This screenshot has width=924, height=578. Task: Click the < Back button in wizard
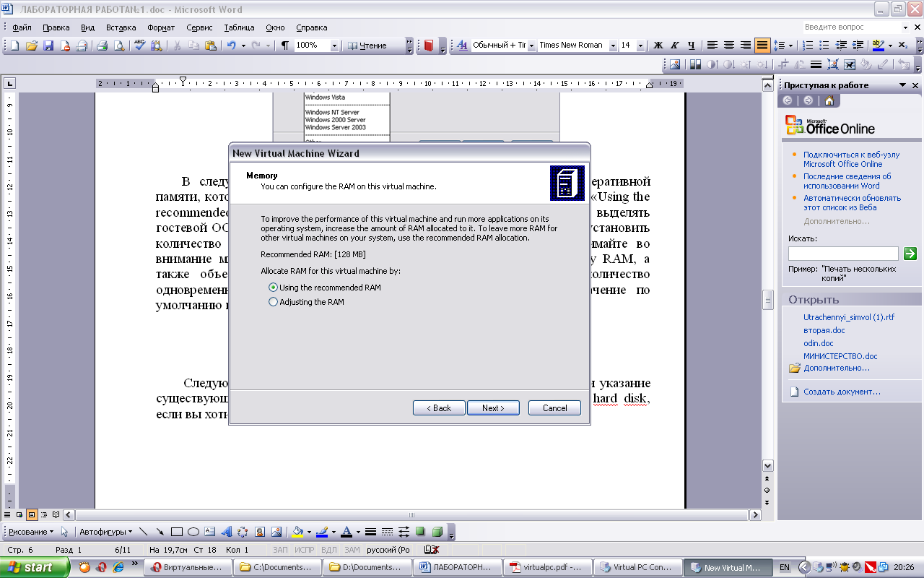click(439, 408)
